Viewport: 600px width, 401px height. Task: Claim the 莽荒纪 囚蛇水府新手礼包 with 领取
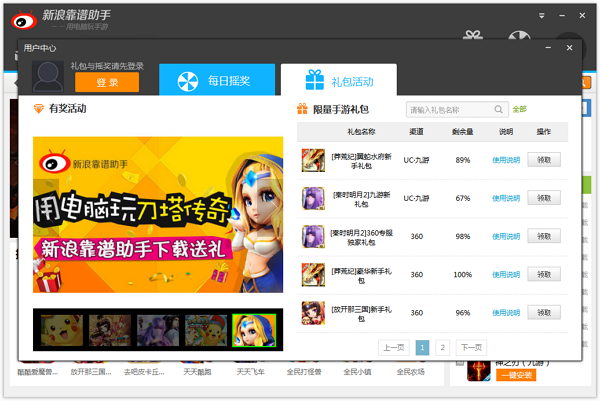click(544, 160)
